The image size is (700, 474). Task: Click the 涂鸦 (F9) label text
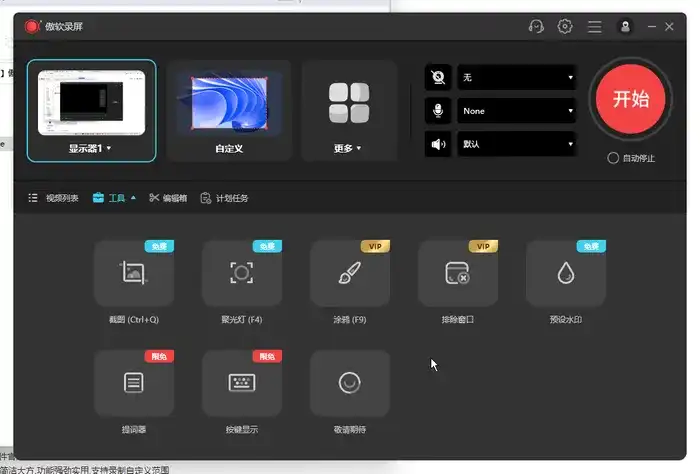[350, 320]
